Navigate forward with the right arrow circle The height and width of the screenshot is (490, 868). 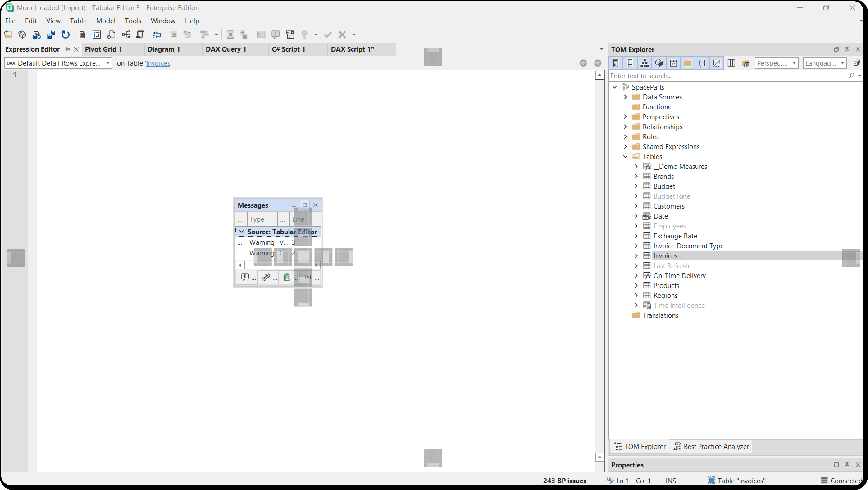[x=598, y=63]
